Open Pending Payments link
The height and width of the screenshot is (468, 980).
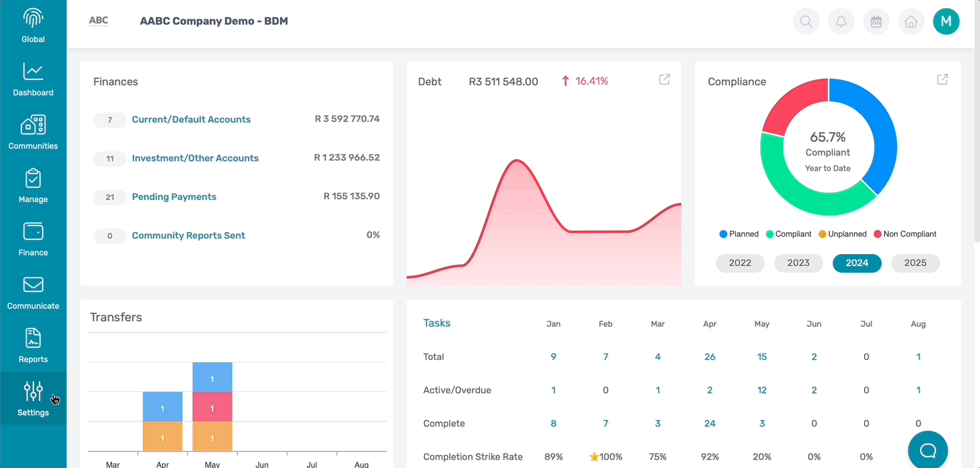click(174, 197)
